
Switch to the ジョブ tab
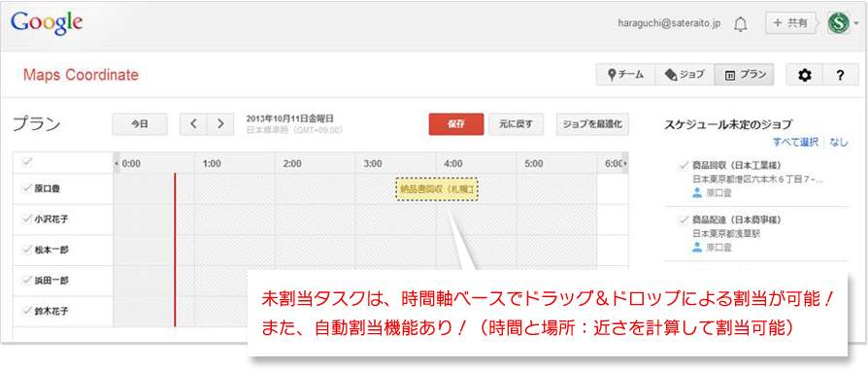(x=684, y=75)
